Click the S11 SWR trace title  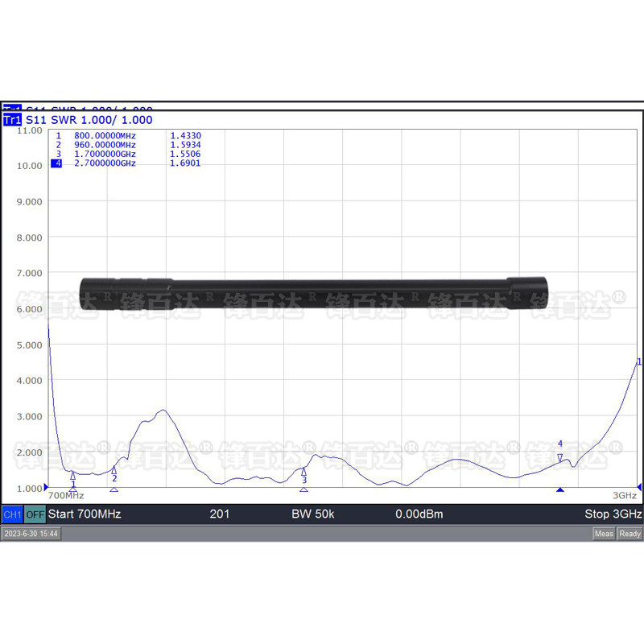[x=89, y=120]
